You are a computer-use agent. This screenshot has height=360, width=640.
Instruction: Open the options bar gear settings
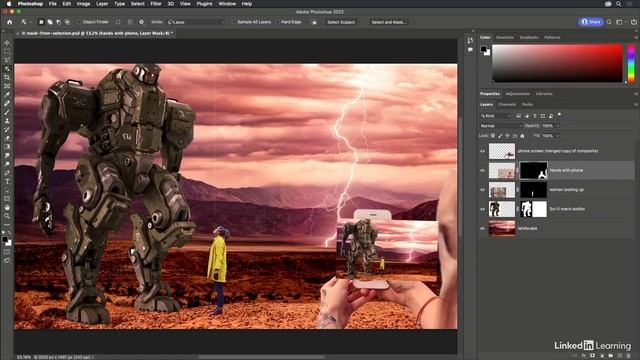[x=142, y=22]
